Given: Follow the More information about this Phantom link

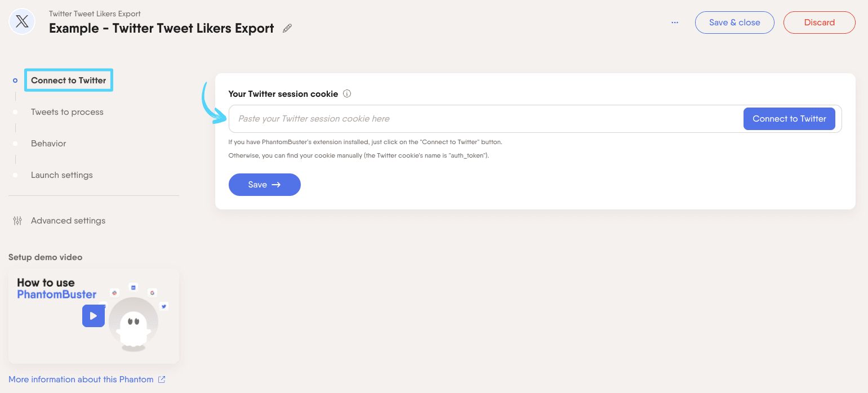Looking at the screenshot, I should (x=81, y=379).
